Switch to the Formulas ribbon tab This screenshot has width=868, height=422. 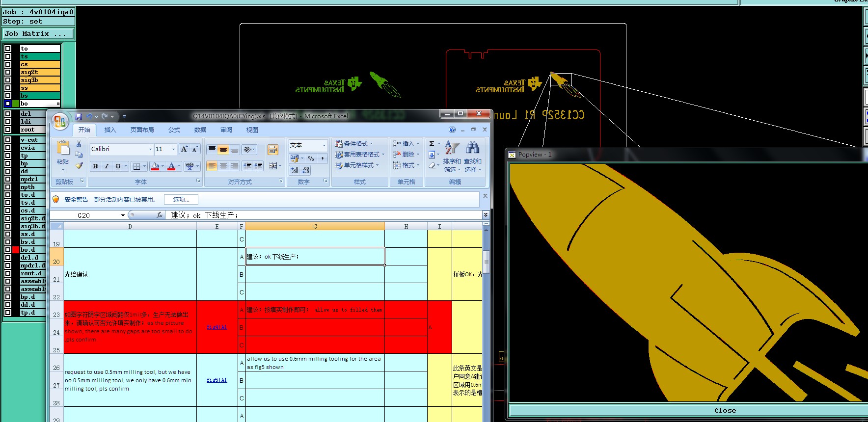(x=174, y=130)
